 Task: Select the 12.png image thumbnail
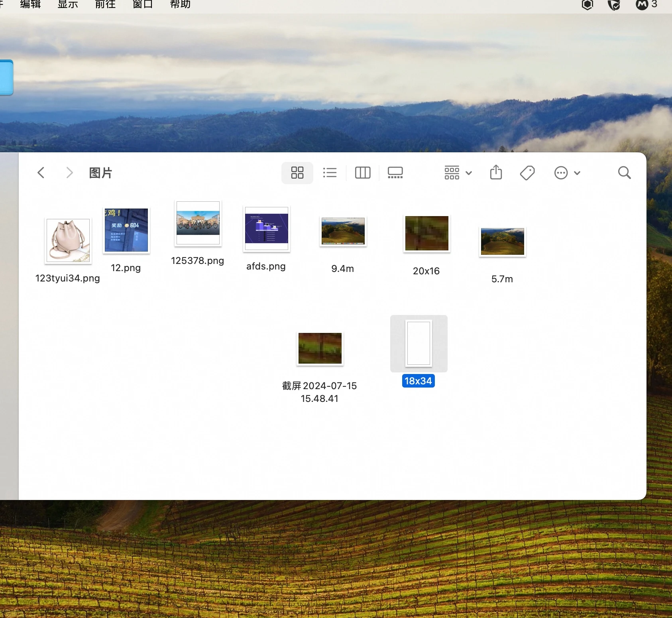tap(126, 230)
